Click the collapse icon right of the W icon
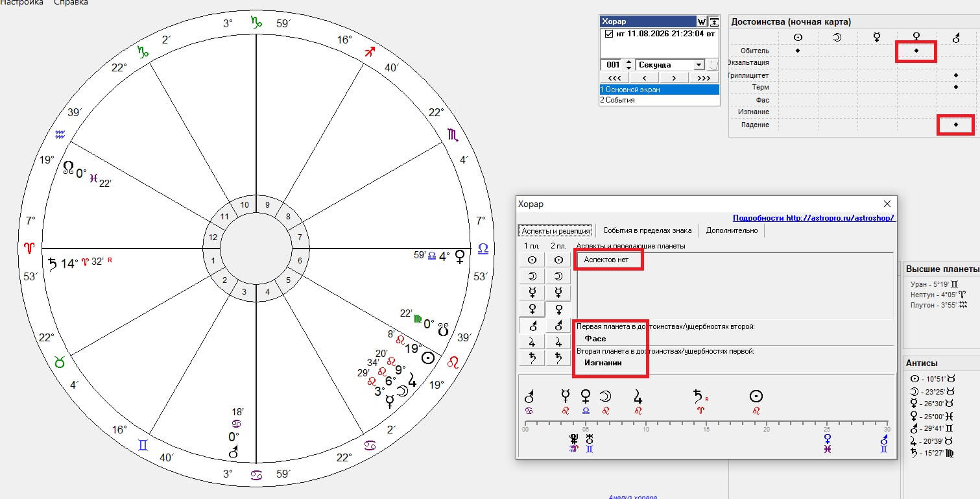980x499 pixels. (713, 21)
